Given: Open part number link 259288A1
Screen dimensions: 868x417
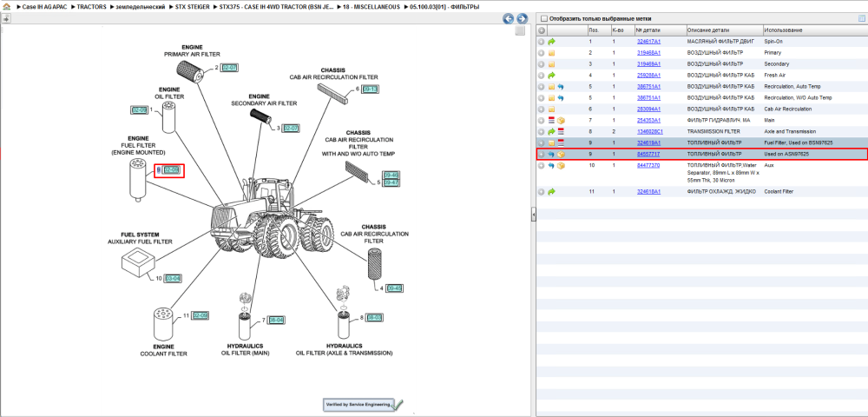Looking at the screenshot, I should tap(648, 76).
